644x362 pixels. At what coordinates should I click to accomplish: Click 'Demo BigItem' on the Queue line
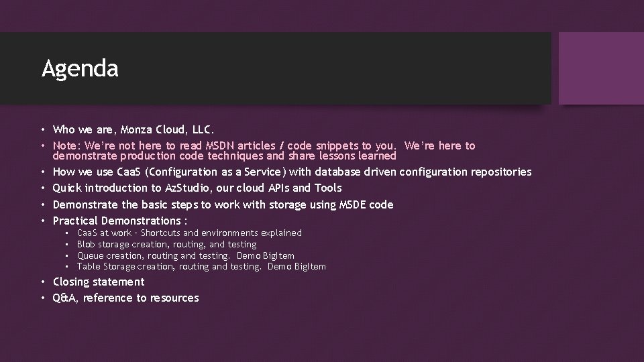(266, 255)
